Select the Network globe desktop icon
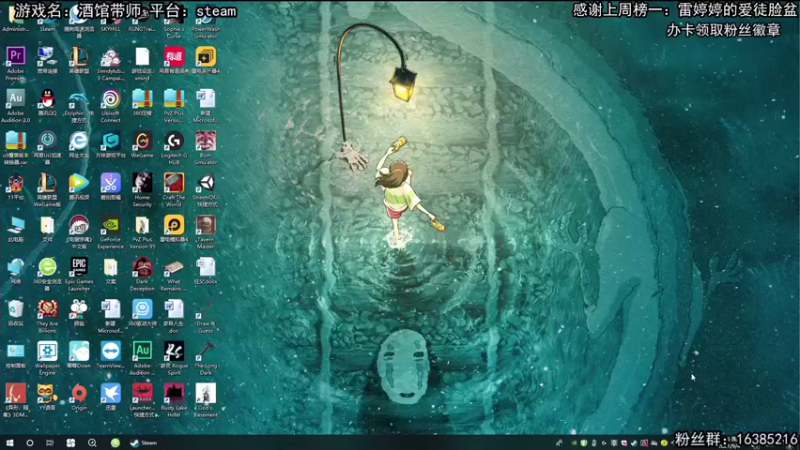This screenshot has height=450, width=800. click(15, 267)
